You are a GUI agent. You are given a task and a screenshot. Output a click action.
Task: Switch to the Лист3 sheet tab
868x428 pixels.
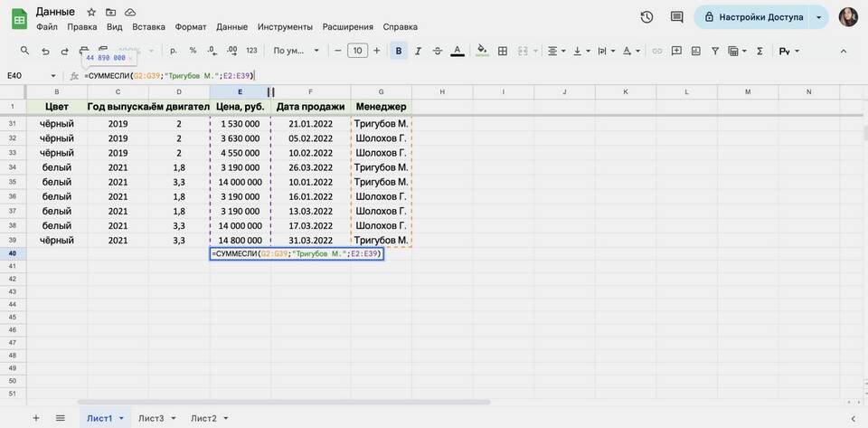151,418
